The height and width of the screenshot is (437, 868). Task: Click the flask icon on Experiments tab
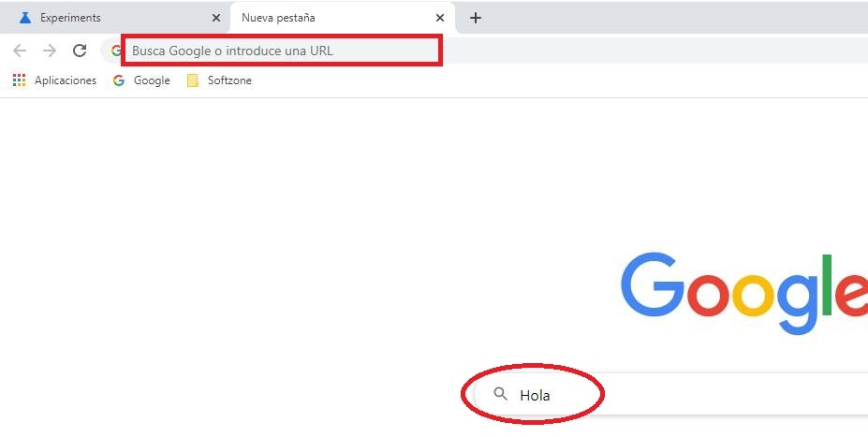click(x=25, y=18)
